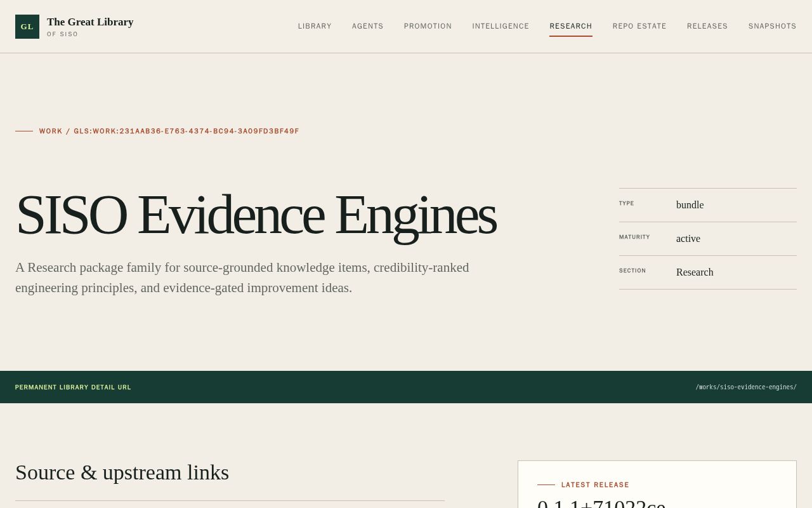
Task: Click the 'Research' section value
Action: click(695, 272)
